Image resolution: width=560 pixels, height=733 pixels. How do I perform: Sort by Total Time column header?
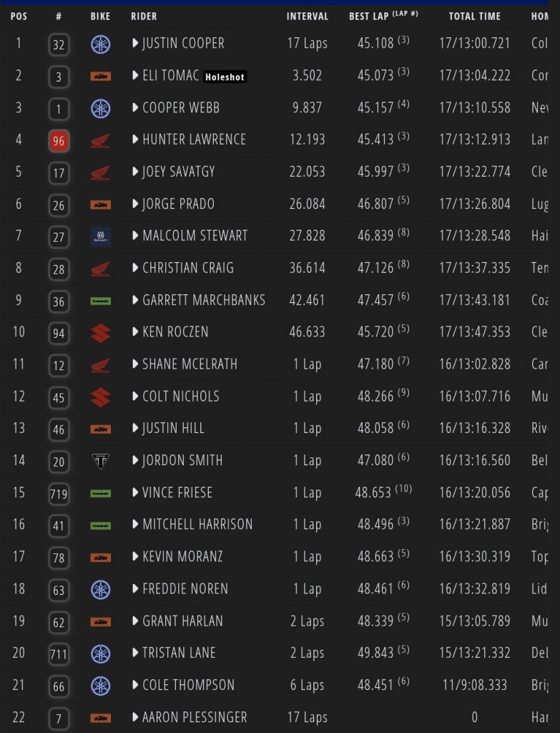(x=475, y=16)
